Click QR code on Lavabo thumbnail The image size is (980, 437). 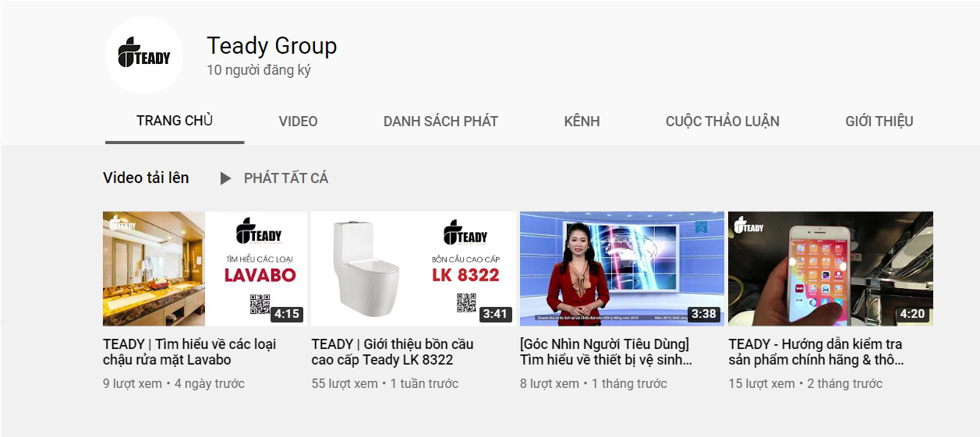coord(260,304)
